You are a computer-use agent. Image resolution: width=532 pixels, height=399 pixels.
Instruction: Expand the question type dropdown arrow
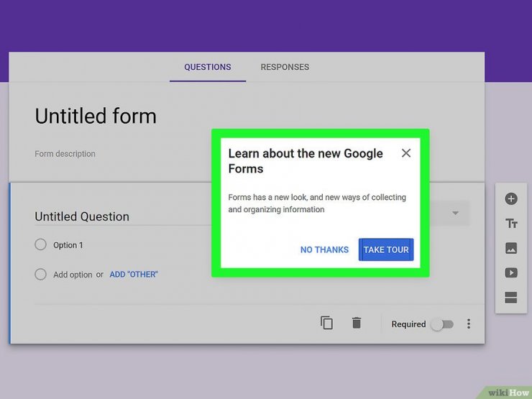455,213
